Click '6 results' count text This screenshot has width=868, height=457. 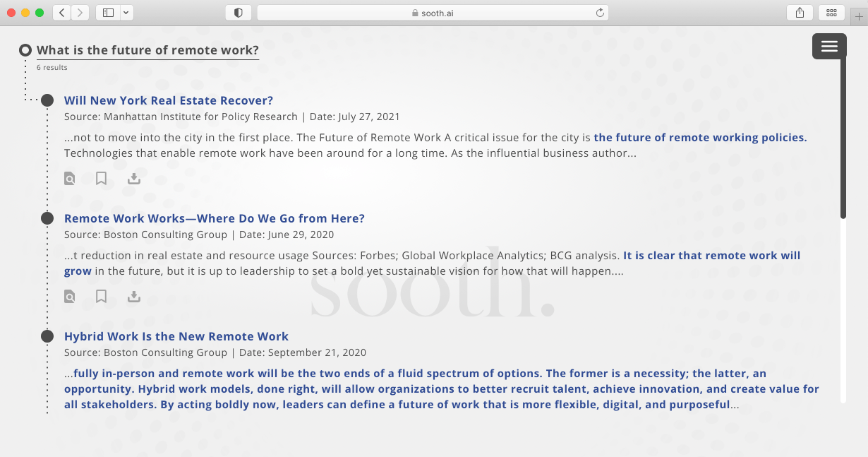pos(52,68)
